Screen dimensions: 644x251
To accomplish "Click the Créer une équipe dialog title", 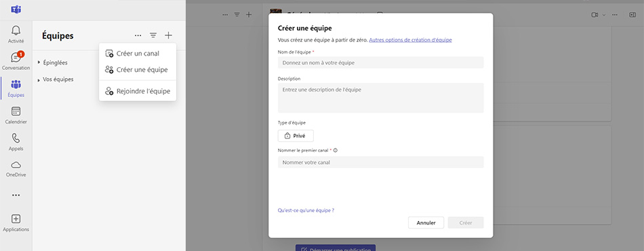I will pyautogui.click(x=305, y=28).
